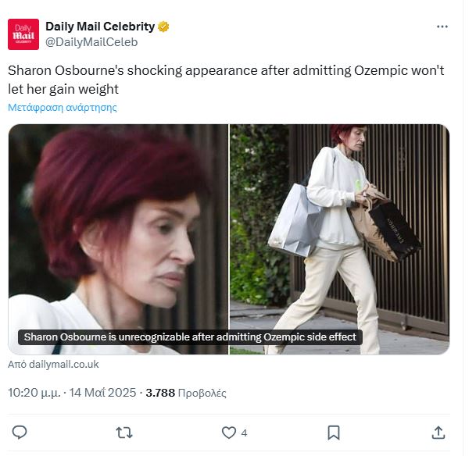Open the three-dot more options menu

[x=442, y=27]
